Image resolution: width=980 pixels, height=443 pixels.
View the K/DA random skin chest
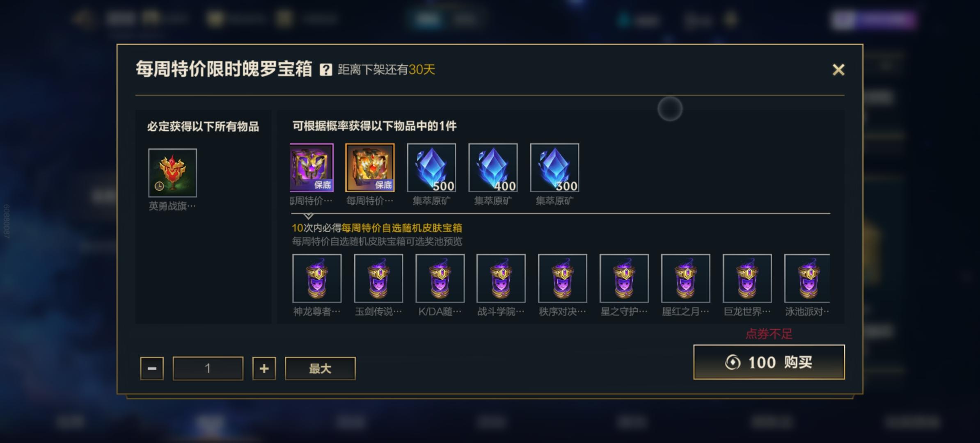[440, 278]
